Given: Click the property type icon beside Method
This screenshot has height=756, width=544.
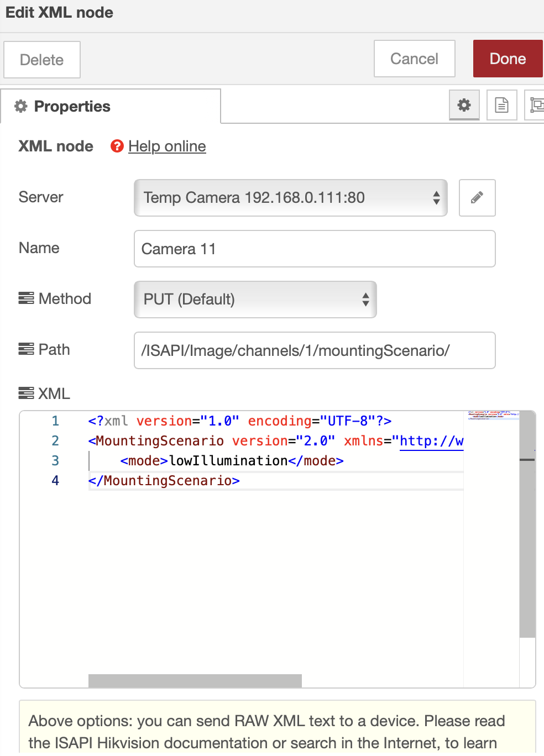Looking at the screenshot, I should tap(25, 298).
